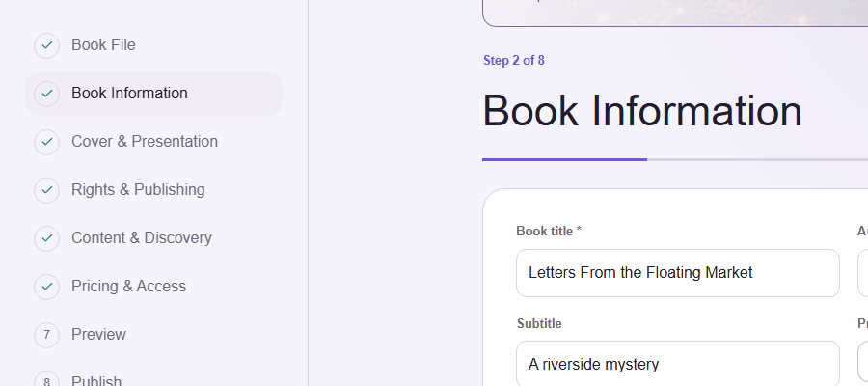Click the Book title input field
The width and height of the screenshot is (868, 386).
click(678, 273)
